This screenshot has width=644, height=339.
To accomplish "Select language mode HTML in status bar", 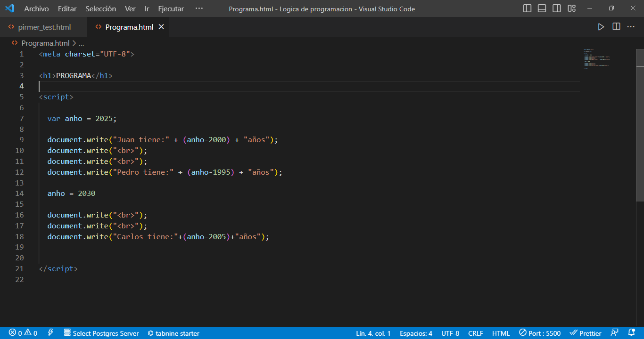I will [x=501, y=333].
